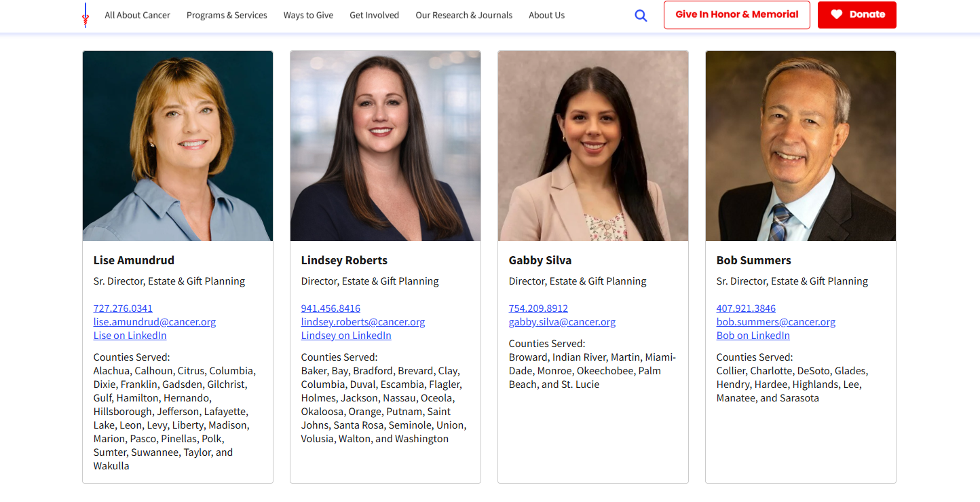Image resolution: width=980 pixels, height=502 pixels.
Task: Click Lise Amundrud's Sr. Director title
Action: [x=169, y=281]
